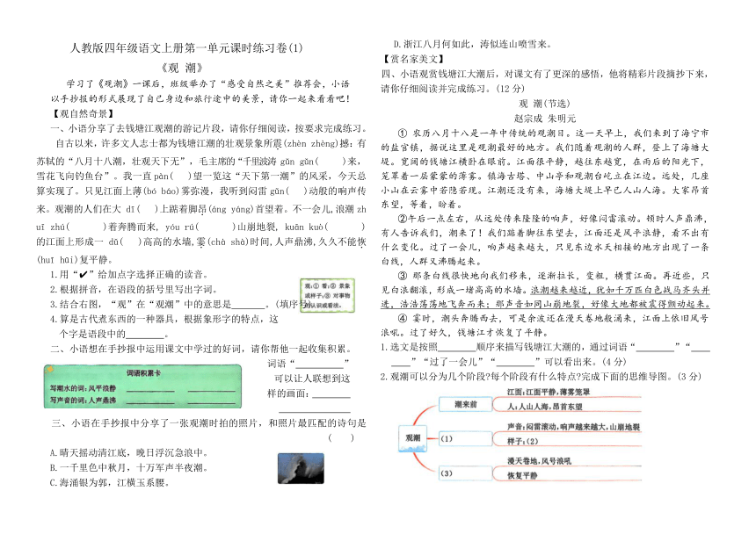Click the (3) mind map node
Screen dimensions: 756x534
click(465, 473)
